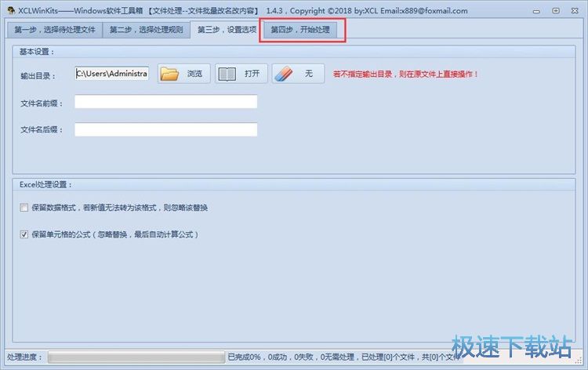
Task: Close the XCLWinKits window
Action: [575, 11]
